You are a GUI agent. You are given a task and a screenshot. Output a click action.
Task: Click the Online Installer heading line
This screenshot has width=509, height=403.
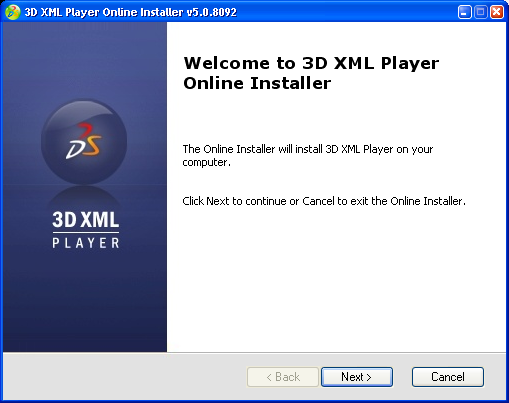257,83
